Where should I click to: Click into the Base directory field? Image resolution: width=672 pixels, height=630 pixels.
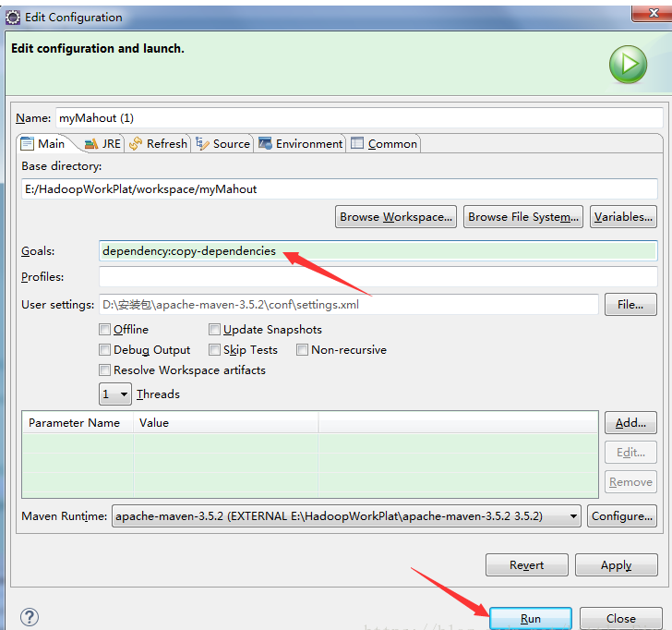coord(340,189)
